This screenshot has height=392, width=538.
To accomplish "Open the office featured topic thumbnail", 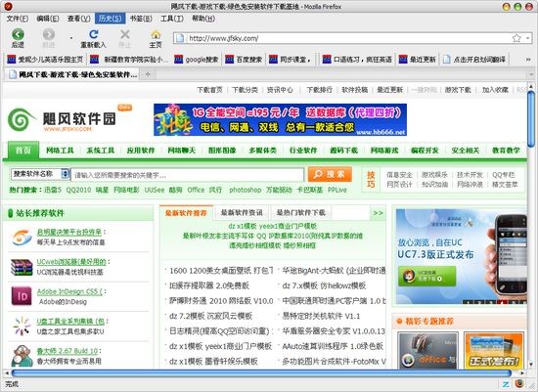I will tap(428, 350).
